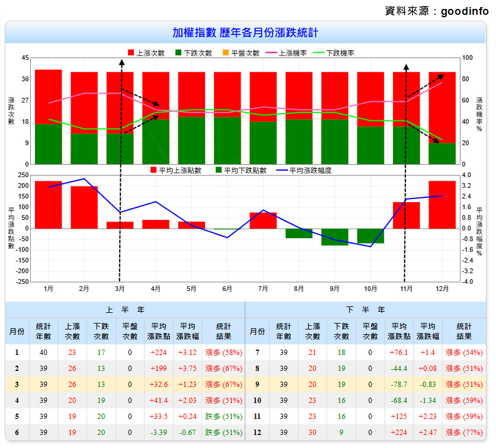Viewport: 496px width, 448px height.
Task: Click the red 平均上漲點數 bar for 7月
Action: (x=263, y=220)
